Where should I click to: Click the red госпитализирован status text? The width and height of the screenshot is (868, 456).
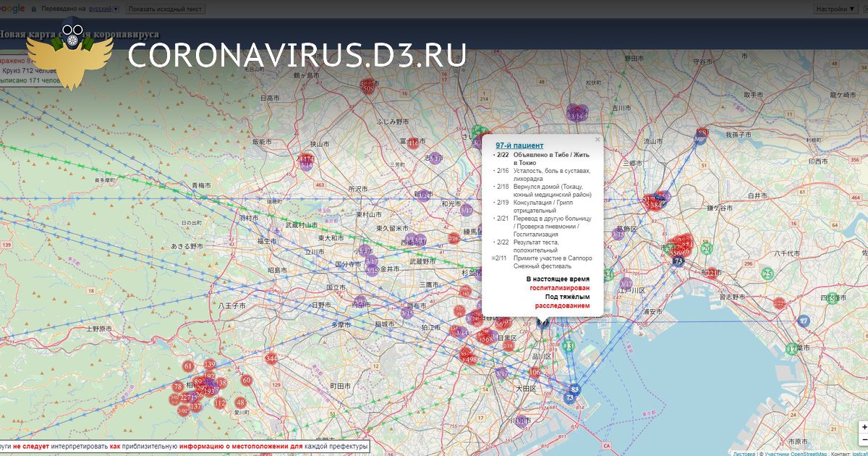coord(559,287)
